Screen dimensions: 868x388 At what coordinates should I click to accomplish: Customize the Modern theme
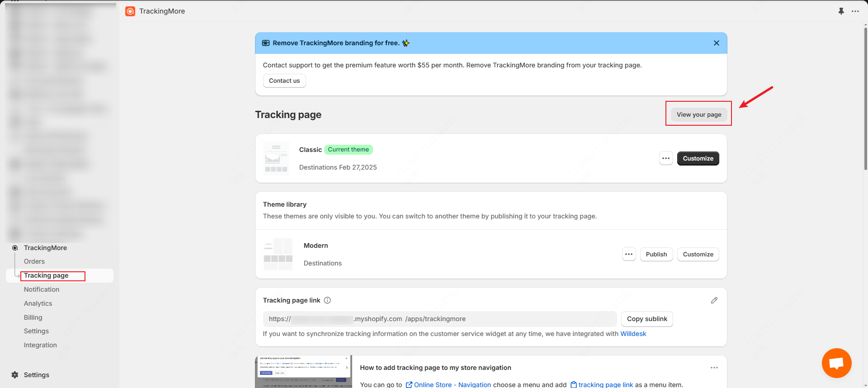(x=698, y=254)
